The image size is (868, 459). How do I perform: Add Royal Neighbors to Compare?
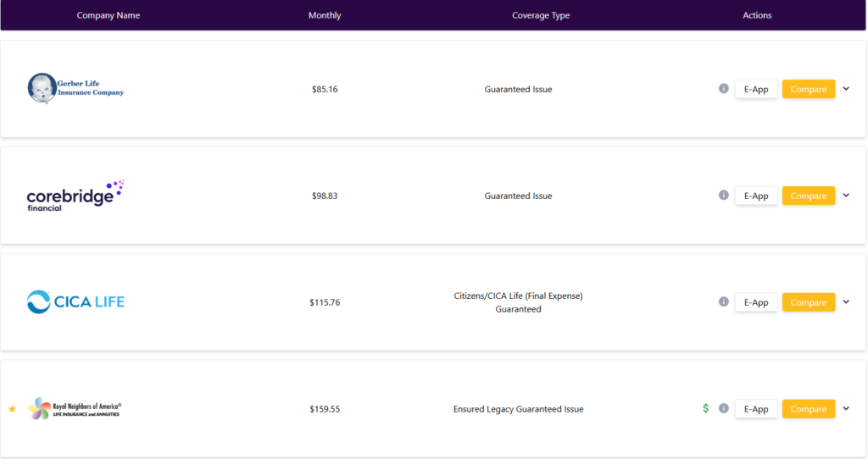(x=808, y=409)
